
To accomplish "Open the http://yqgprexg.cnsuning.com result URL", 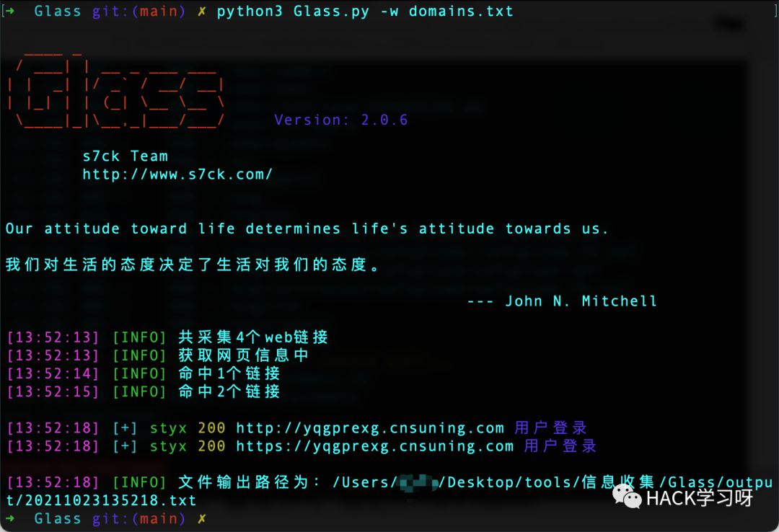I will coord(370,427).
